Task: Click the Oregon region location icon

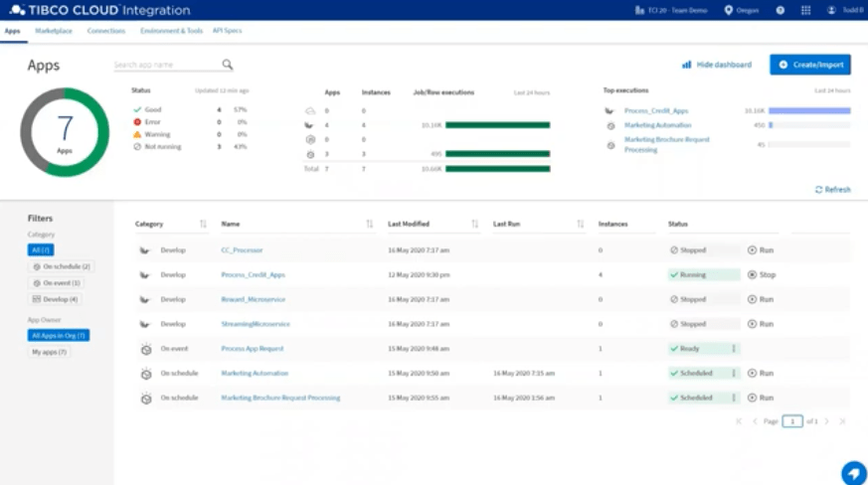Action: (x=729, y=10)
